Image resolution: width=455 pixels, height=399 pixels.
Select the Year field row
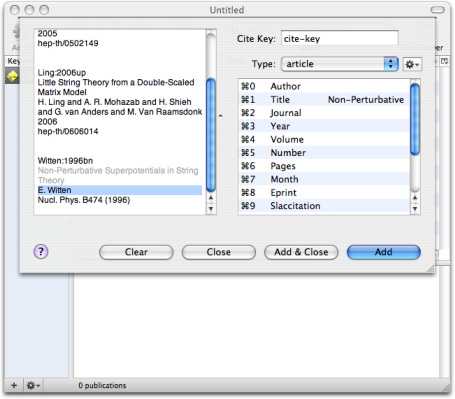coord(324,126)
